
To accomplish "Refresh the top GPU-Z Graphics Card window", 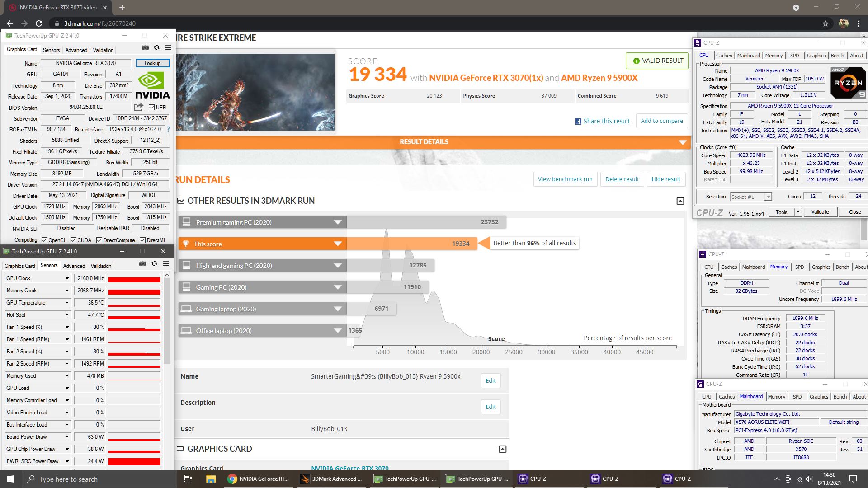I will (x=156, y=47).
